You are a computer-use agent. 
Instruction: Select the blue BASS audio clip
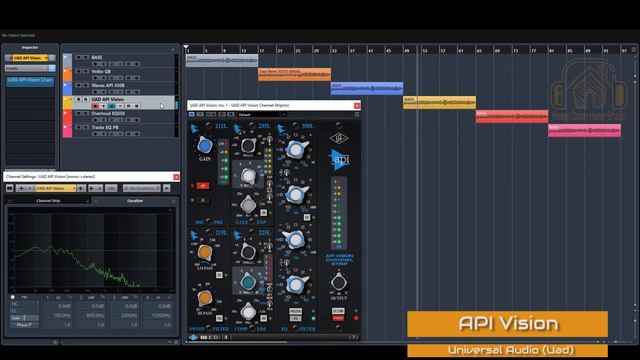[367, 88]
